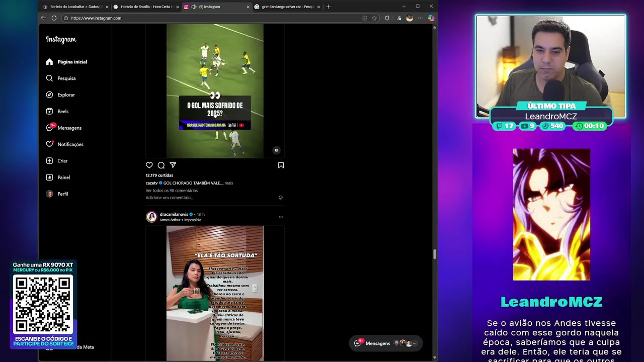This screenshot has width=644, height=362.
Task: Open the cazetv profile link
Action: tap(151, 183)
